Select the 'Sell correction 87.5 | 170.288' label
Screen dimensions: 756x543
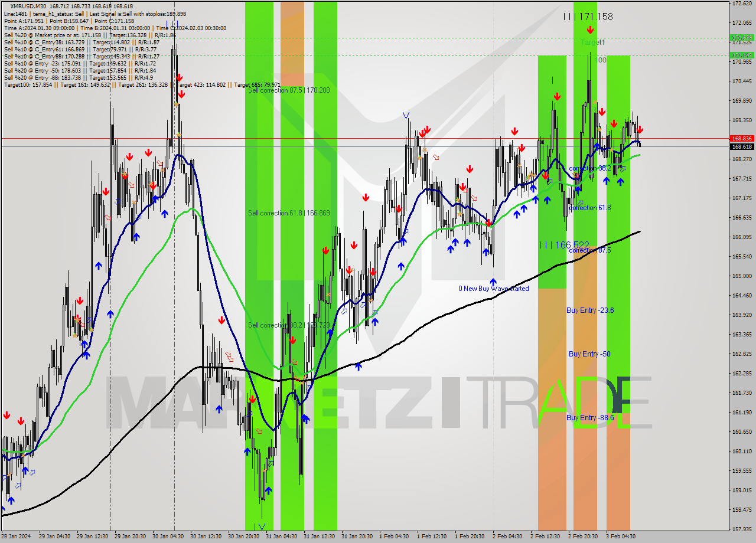pyautogui.click(x=289, y=90)
